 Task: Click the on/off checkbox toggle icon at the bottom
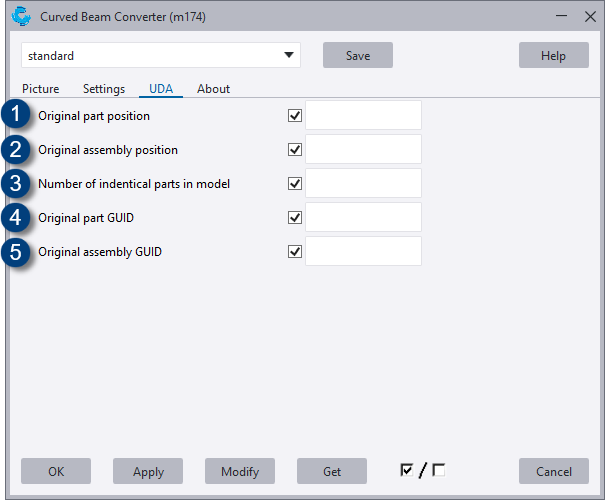click(x=422, y=471)
